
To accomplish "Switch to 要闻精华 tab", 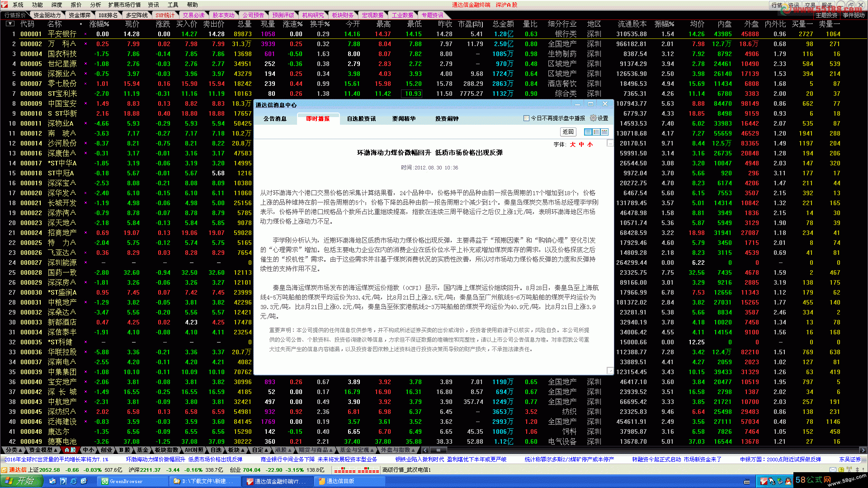I will [404, 119].
